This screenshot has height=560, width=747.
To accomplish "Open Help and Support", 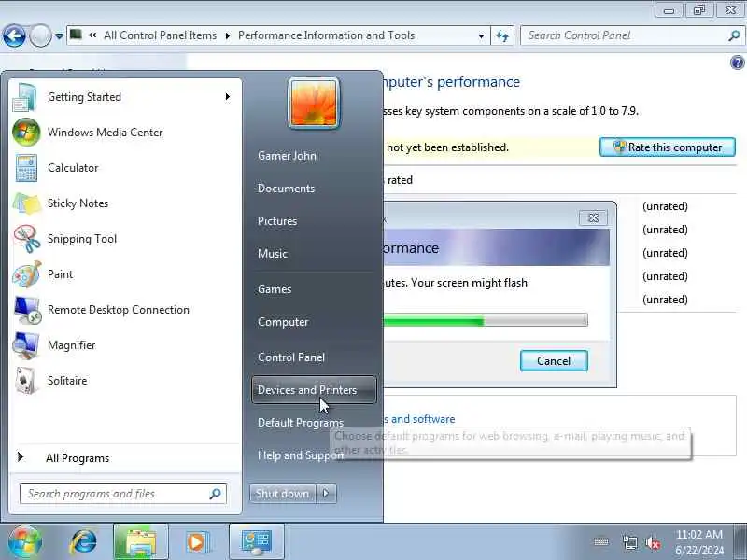I will (300, 455).
